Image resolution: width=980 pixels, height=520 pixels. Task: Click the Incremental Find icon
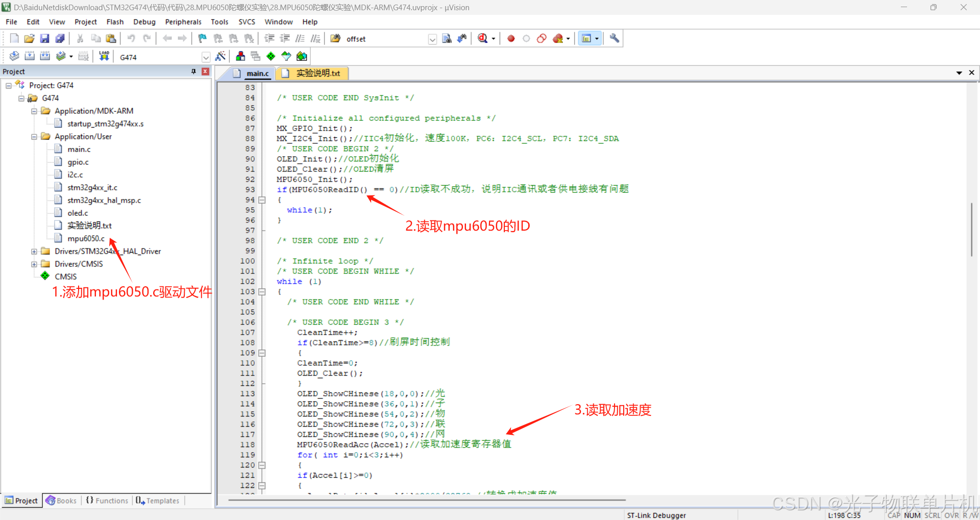tap(462, 38)
